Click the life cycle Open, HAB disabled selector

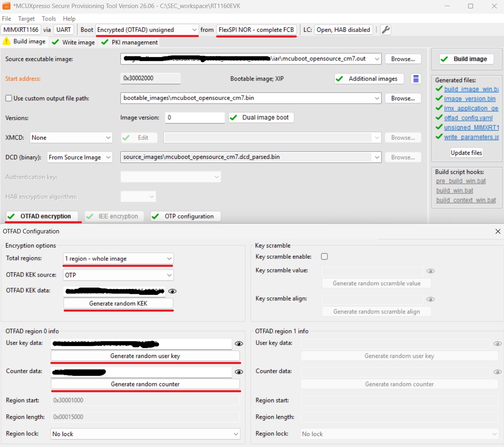point(343,30)
